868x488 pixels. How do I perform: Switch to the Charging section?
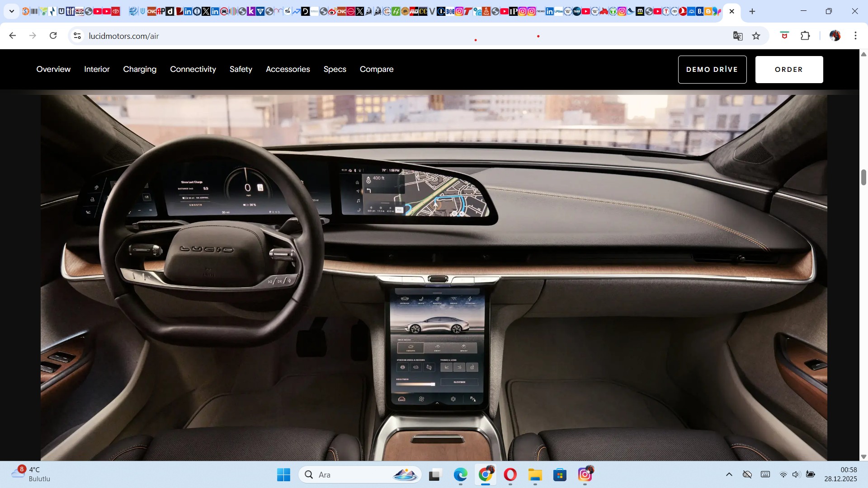pyautogui.click(x=140, y=69)
